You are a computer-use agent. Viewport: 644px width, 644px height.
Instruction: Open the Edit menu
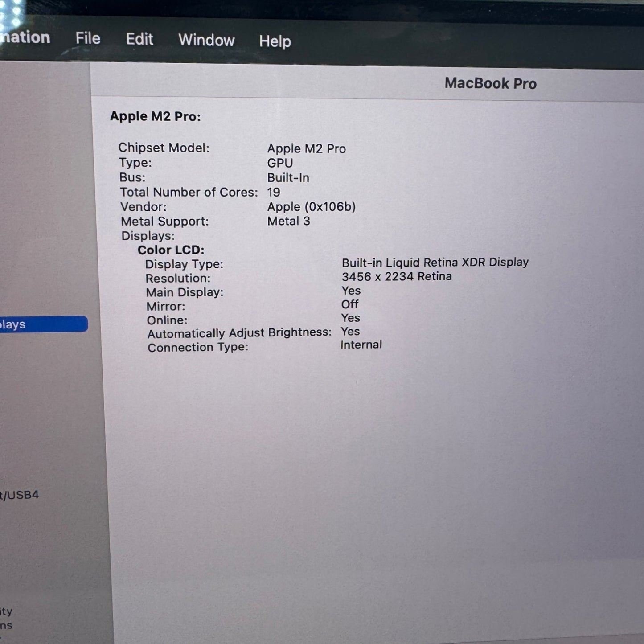(x=139, y=39)
